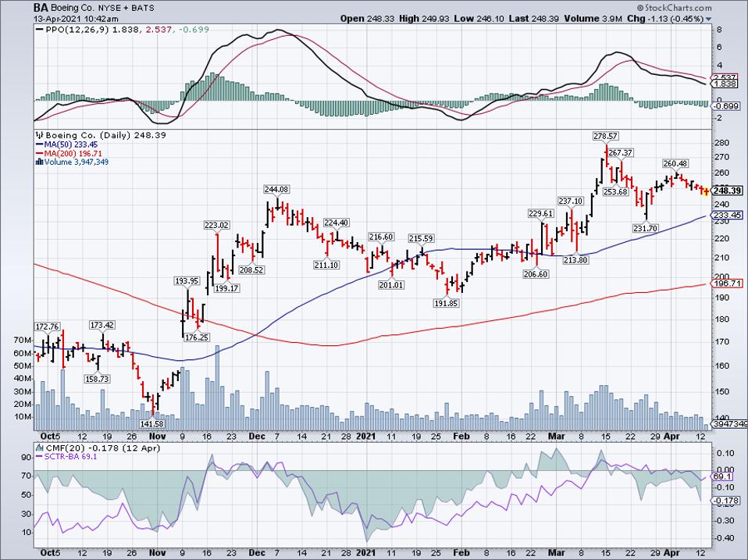Click the -0.178 CMF tag on right axis

tap(725, 501)
